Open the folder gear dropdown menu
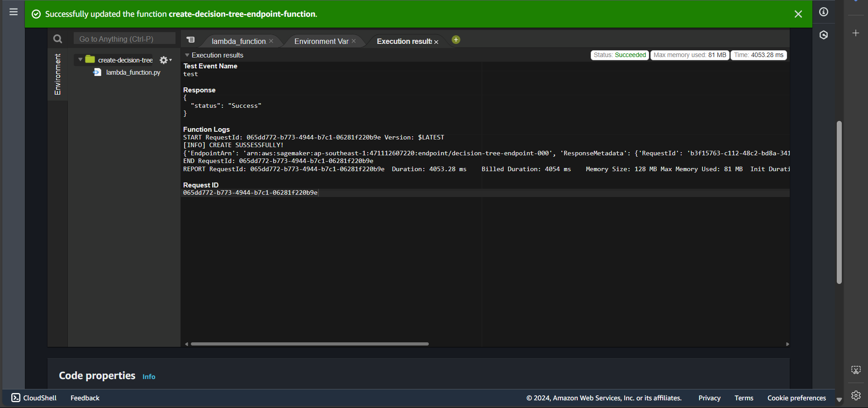 click(x=166, y=60)
